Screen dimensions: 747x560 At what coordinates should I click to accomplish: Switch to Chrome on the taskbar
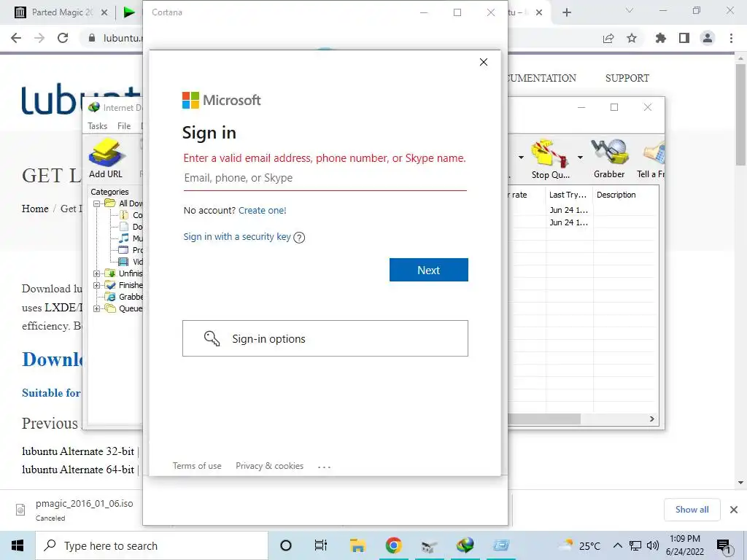click(x=393, y=545)
